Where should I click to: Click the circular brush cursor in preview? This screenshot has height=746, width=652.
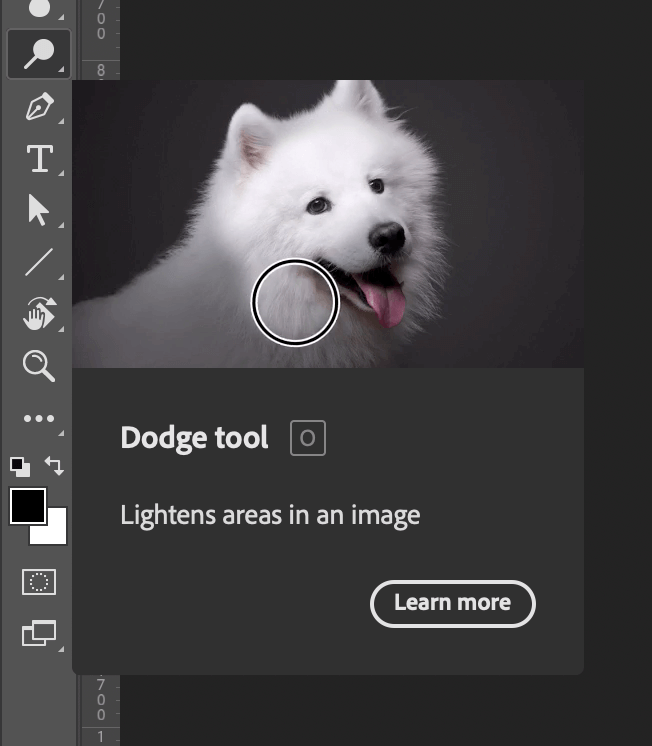click(295, 301)
